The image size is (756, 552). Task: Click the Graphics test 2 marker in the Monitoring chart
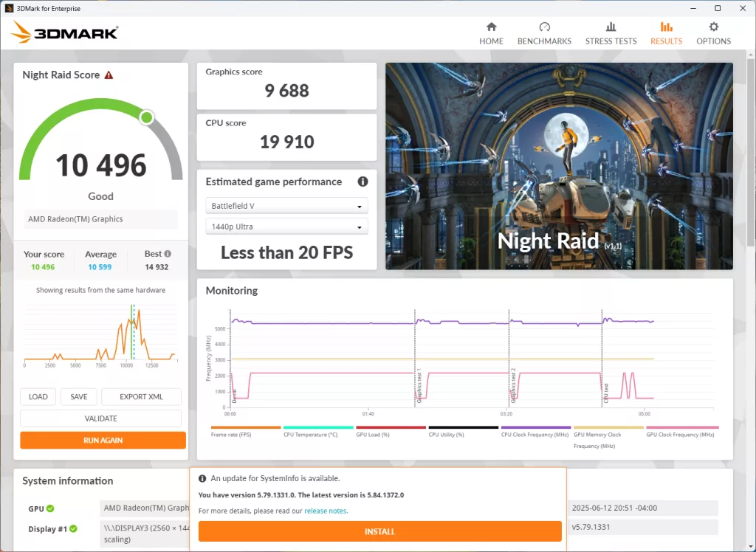514,386
